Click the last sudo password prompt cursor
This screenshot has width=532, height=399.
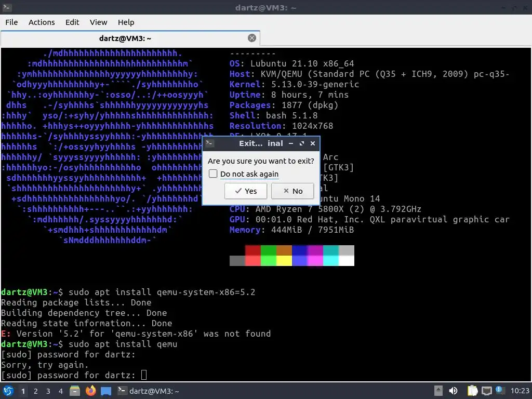pos(144,375)
